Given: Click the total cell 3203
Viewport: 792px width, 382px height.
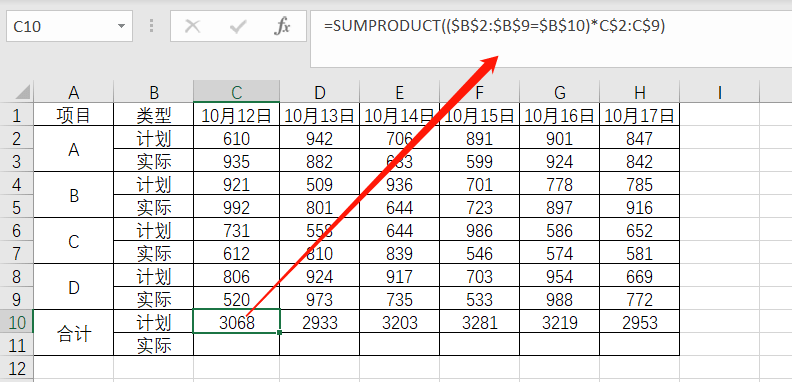Looking at the screenshot, I should (x=400, y=322).
